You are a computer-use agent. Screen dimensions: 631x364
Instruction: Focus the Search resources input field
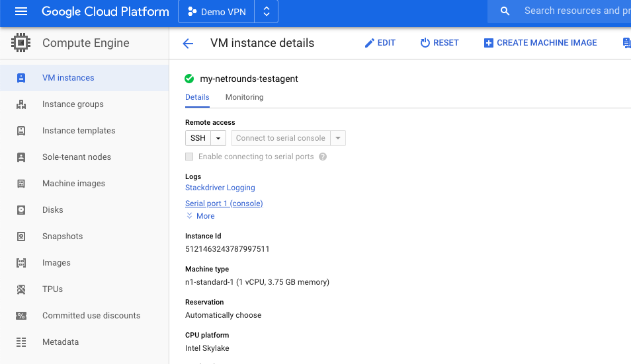[577, 11]
